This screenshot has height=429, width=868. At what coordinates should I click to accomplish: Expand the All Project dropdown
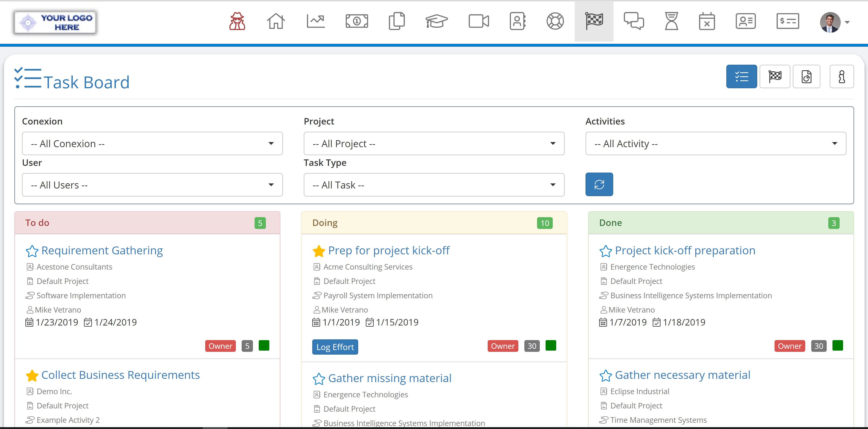434,144
